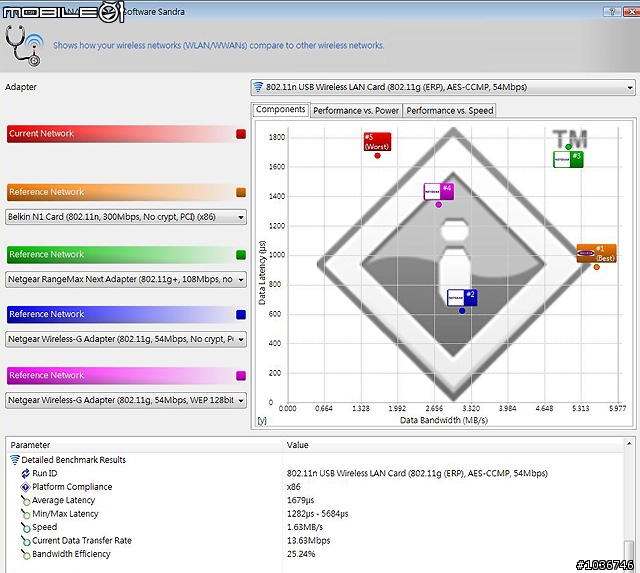
Task: Click the orange Reference Network color swatch
Action: tap(241, 193)
